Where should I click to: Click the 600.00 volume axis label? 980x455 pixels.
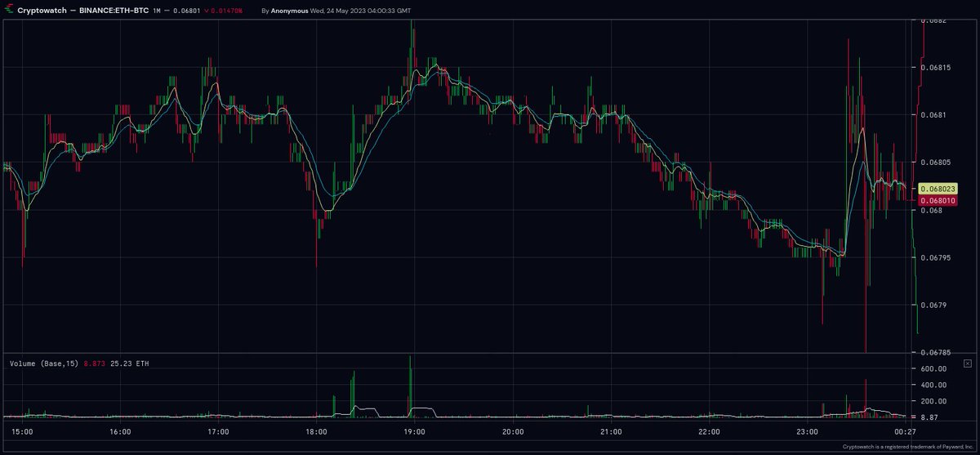(935, 369)
